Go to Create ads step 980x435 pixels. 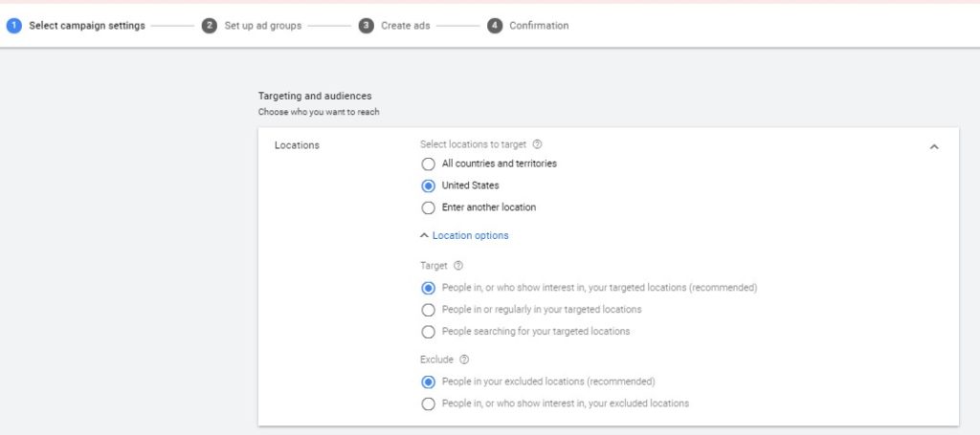point(406,26)
